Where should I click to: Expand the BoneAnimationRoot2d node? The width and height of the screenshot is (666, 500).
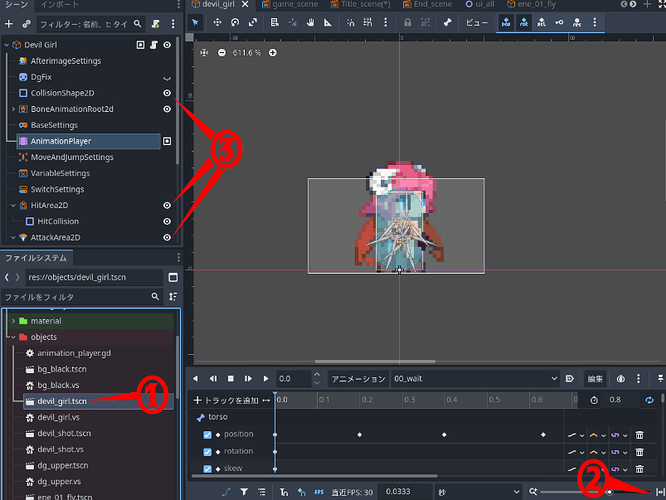pyautogui.click(x=13, y=109)
